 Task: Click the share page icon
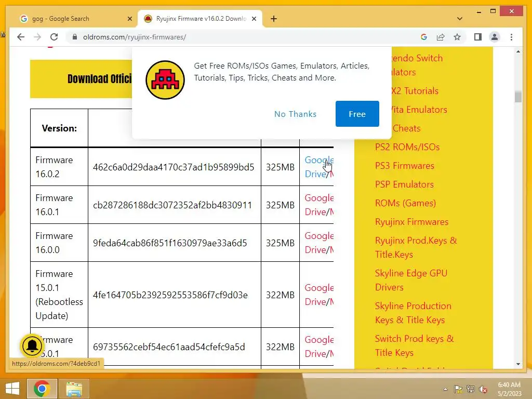441,37
